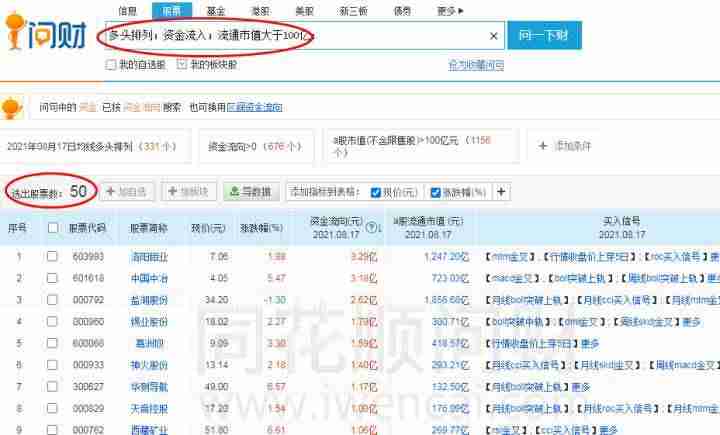This screenshot has width=720, height=435.
Task: Click the 49.00 price cell
Action: pos(216,387)
